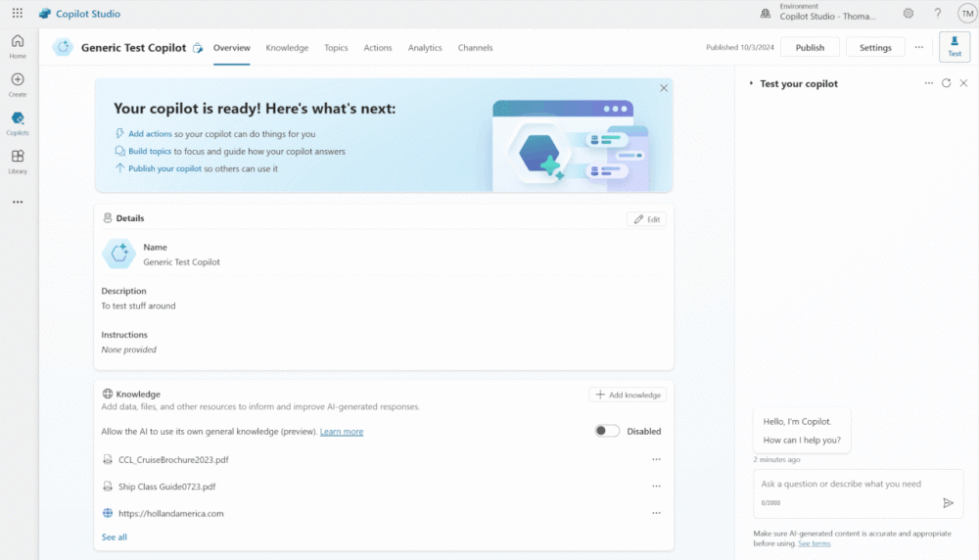This screenshot has height=560, width=979.
Task: Click Add knowledge button
Action: pyautogui.click(x=628, y=395)
